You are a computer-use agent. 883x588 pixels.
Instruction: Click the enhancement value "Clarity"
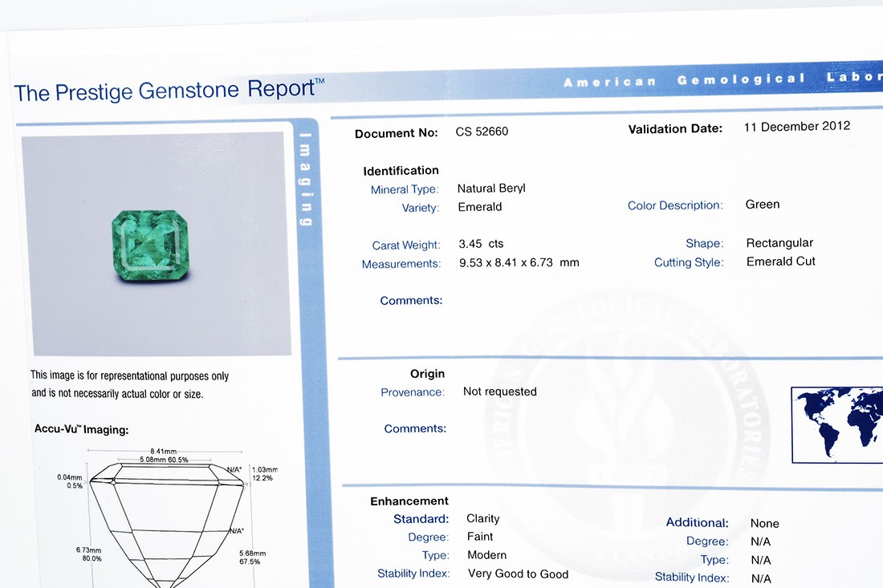pyautogui.click(x=482, y=518)
